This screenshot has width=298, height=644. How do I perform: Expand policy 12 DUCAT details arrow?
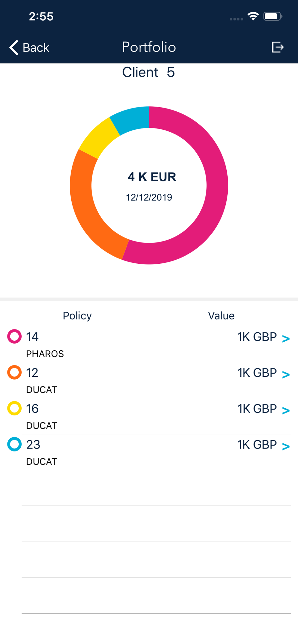286,374
